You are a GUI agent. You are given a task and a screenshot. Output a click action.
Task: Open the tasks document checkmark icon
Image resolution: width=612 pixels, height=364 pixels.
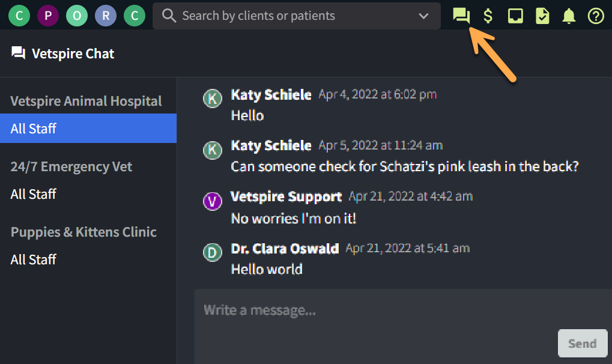tap(542, 16)
